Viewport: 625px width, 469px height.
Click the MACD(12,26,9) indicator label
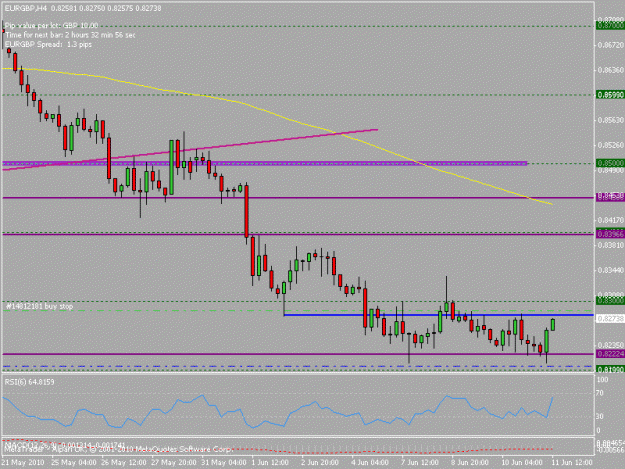pyautogui.click(x=65, y=444)
